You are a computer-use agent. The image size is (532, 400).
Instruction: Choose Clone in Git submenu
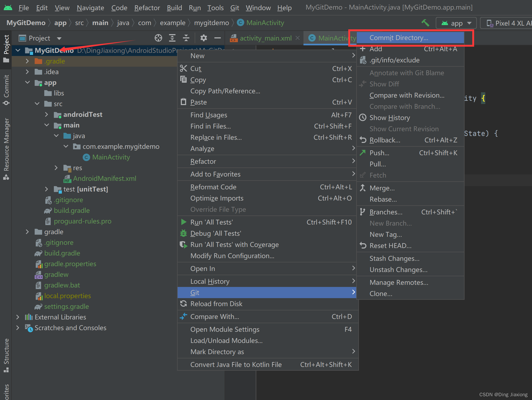[x=410, y=294]
